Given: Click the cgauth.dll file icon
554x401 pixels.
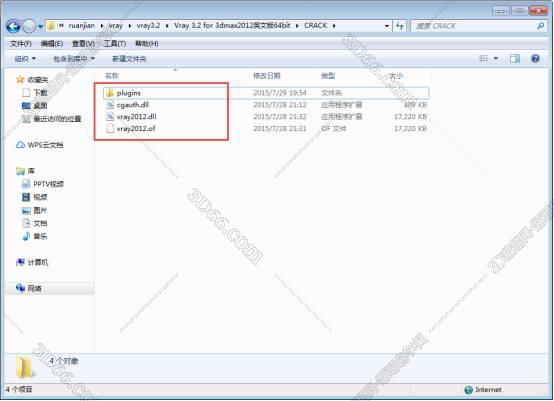Looking at the screenshot, I should pyautogui.click(x=110, y=105).
